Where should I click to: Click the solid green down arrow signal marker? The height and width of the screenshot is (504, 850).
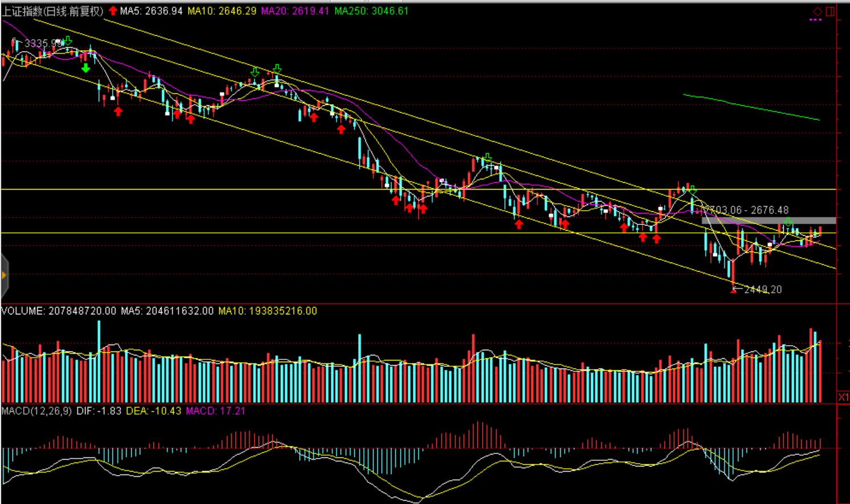point(85,68)
